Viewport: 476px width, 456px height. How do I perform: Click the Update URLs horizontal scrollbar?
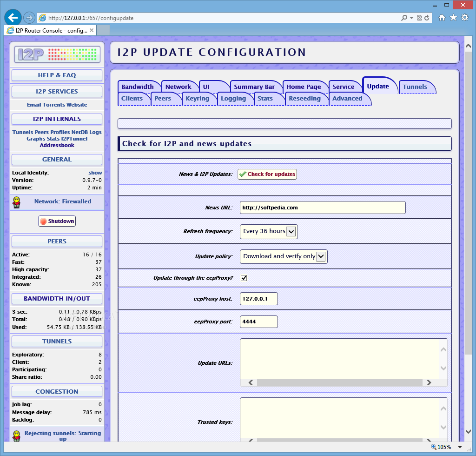339,382
